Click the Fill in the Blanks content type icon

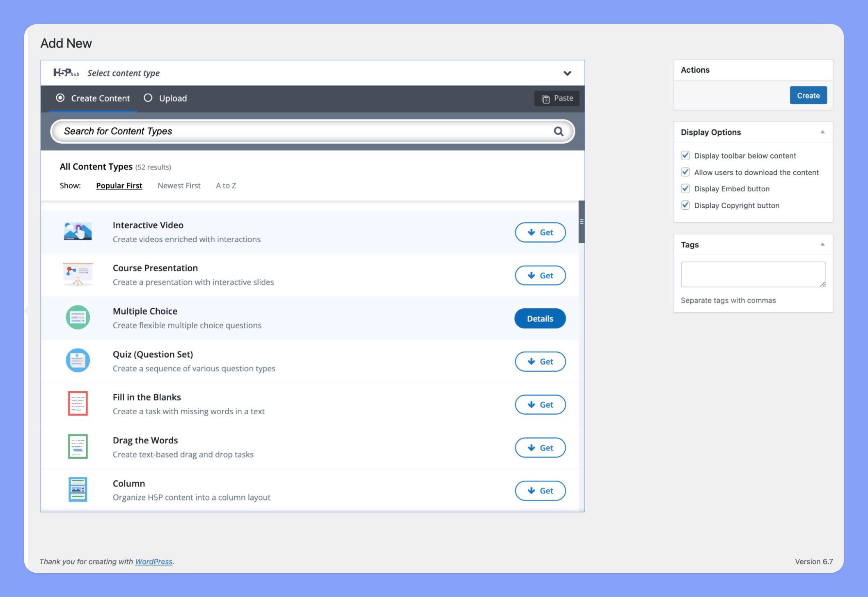pos(77,403)
